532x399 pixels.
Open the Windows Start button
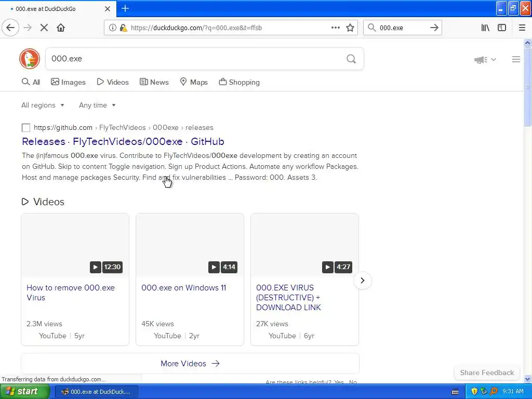click(24, 392)
